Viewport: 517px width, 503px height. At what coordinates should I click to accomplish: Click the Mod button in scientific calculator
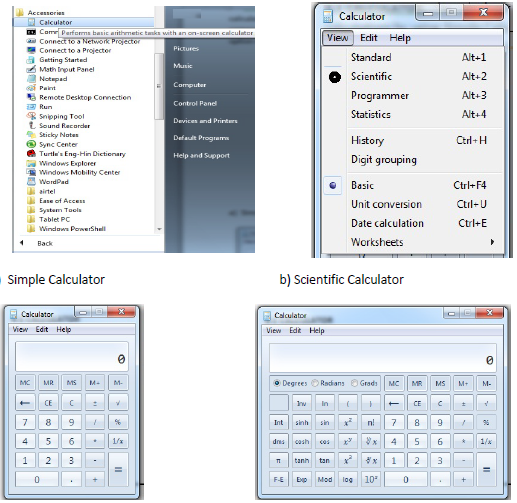[x=325, y=479]
